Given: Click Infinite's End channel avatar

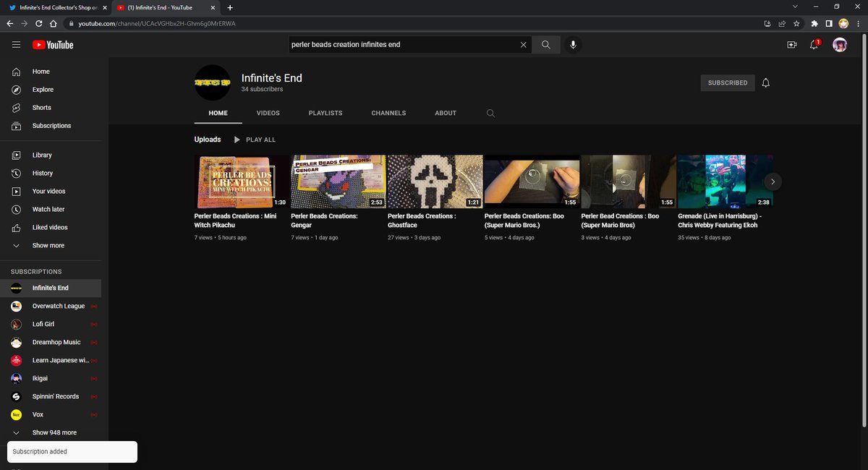Looking at the screenshot, I should 212,83.
